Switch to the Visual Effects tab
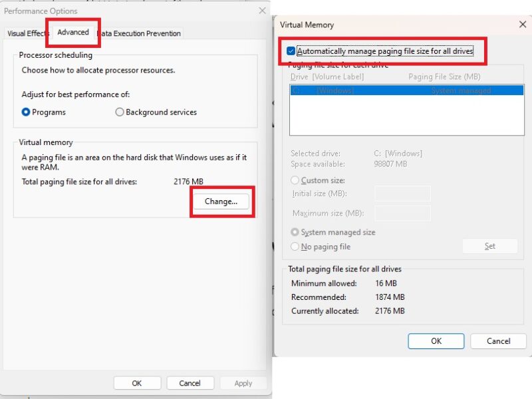 tap(27, 33)
